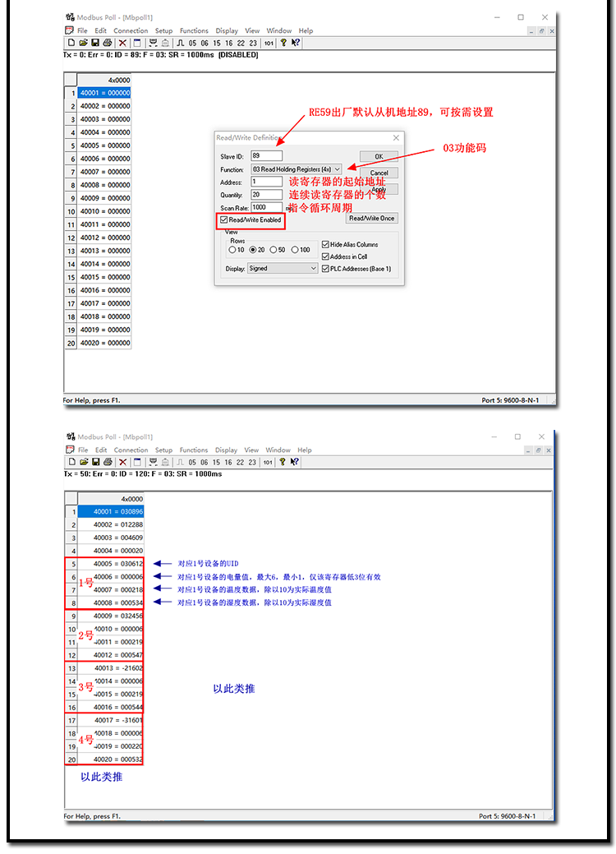Click Open file icon in upper window toolbar

[x=83, y=43]
